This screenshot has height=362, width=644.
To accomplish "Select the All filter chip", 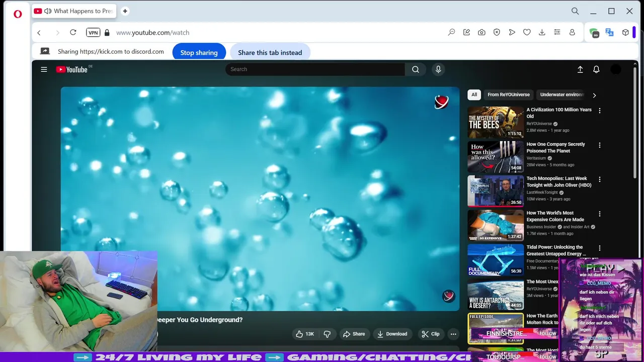I will point(474,95).
